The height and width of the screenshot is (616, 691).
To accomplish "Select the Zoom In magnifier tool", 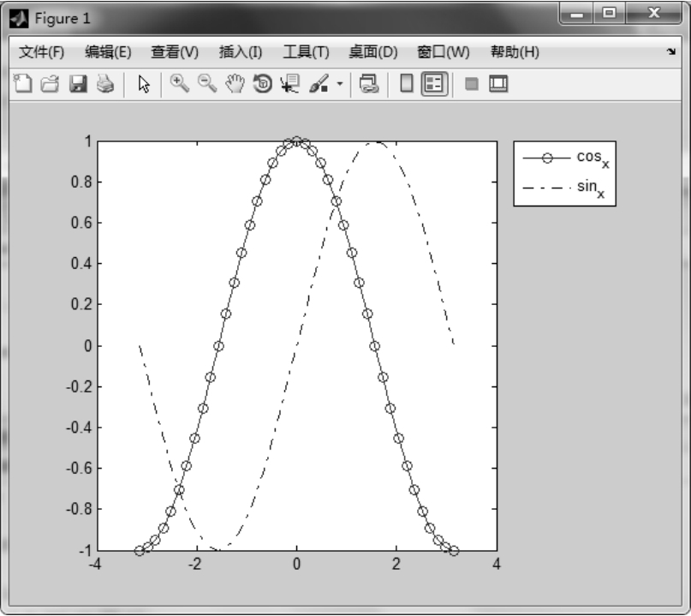I will (x=179, y=83).
